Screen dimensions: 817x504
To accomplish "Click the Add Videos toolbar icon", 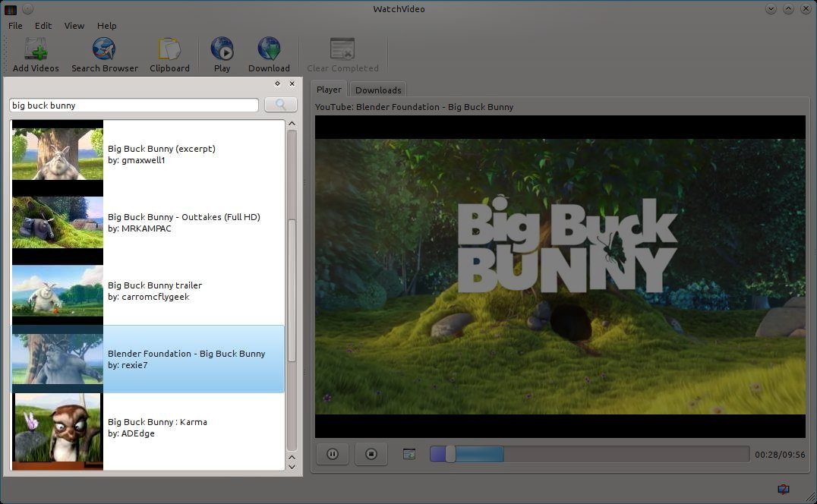I will click(x=36, y=55).
